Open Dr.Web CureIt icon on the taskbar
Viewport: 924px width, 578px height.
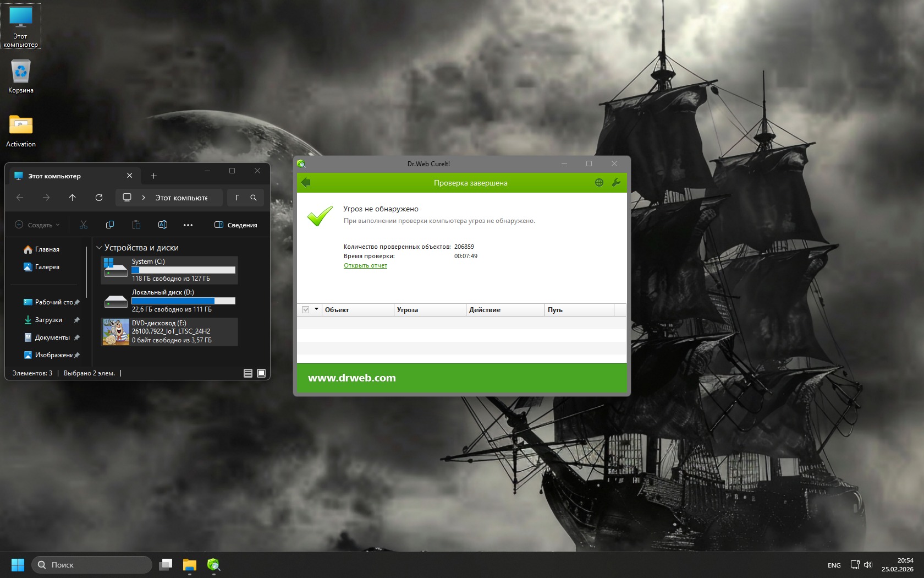tap(213, 565)
